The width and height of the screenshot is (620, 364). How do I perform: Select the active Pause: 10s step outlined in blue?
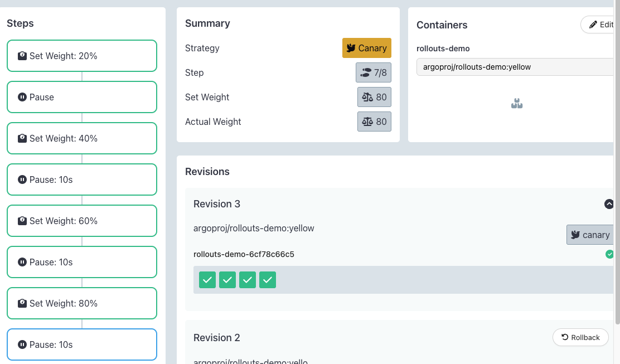pyautogui.click(x=82, y=344)
